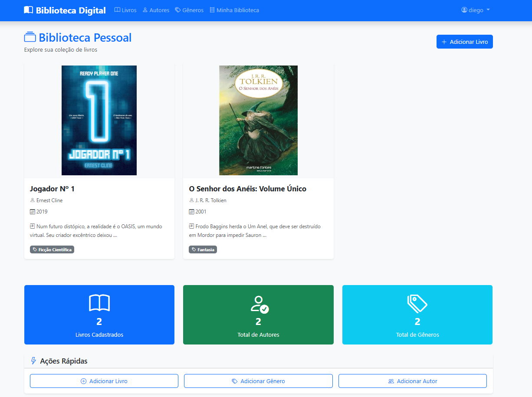Click the Jogador Nº 1 description text
The height and width of the screenshot is (397, 532).
tap(96, 231)
